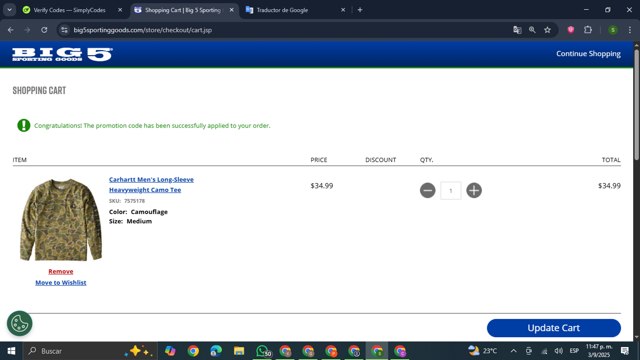Open Copilot from the taskbar
The image size is (640, 360).
[170, 351]
